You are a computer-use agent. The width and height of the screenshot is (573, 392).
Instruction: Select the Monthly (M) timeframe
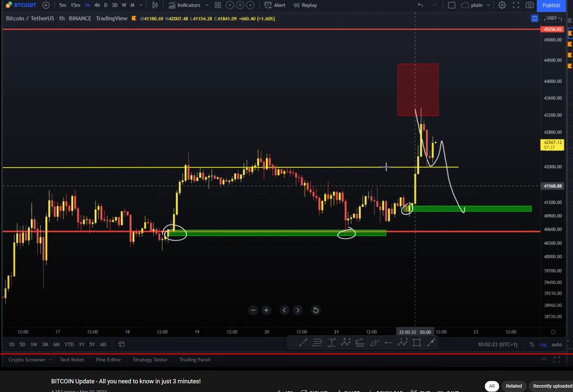click(x=132, y=5)
